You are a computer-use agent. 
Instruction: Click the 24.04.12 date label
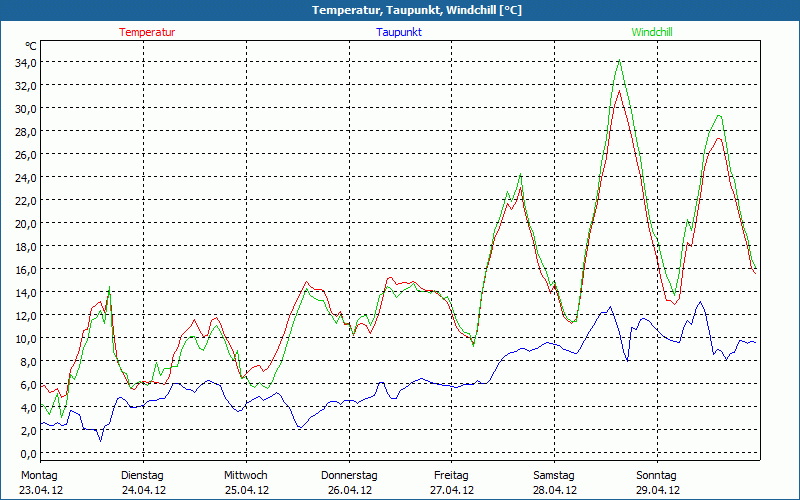pyautogui.click(x=144, y=490)
